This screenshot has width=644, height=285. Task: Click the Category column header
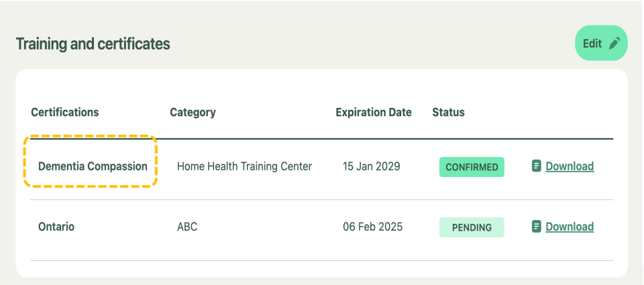(193, 112)
